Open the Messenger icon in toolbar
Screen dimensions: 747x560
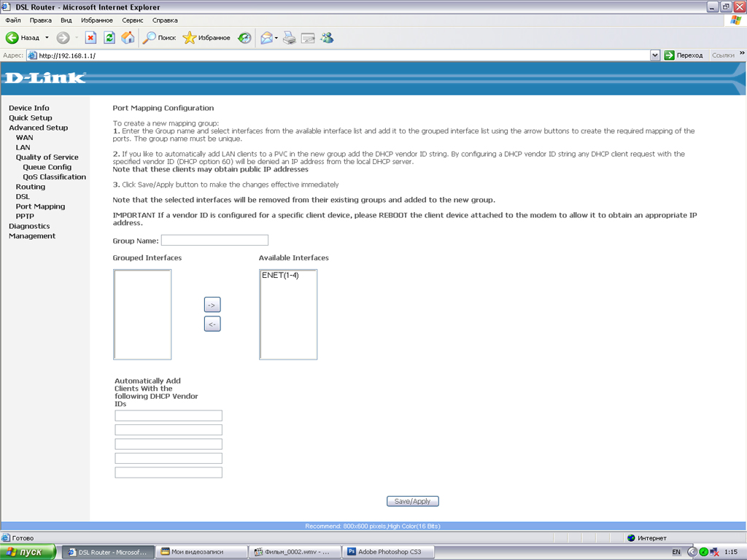click(x=327, y=37)
